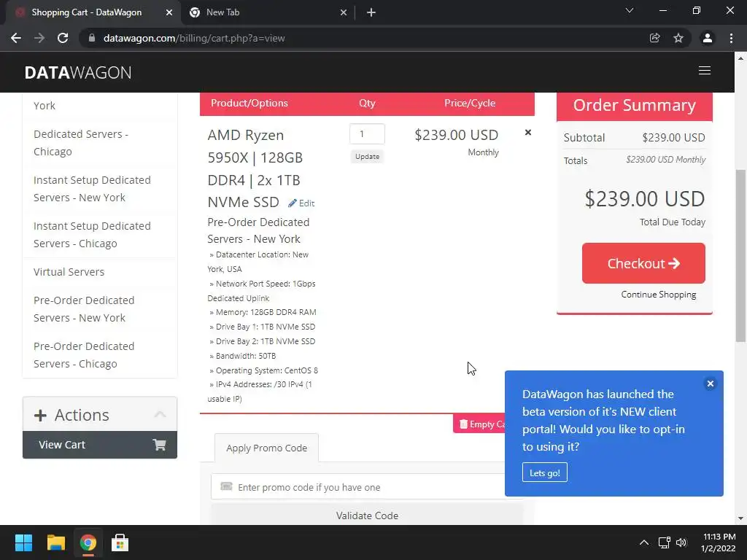
Task: Open the Chrome three-dot menu
Action: [x=731, y=38]
